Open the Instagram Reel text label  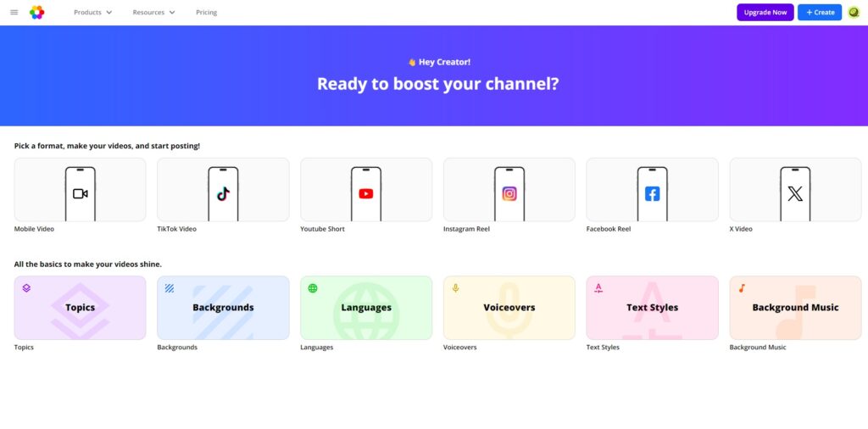[x=466, y=229]
